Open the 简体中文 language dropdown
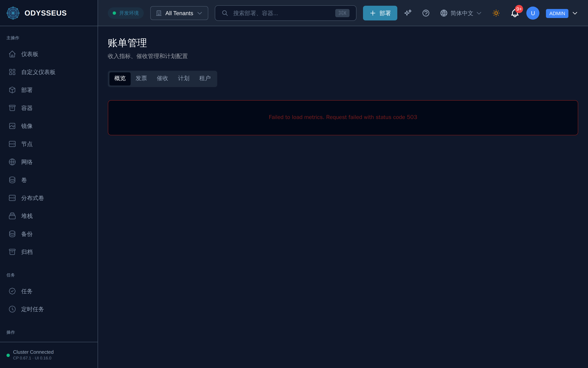The width and height of the screenshot is (588, 368). pyautogui.click(x=461, y=13)
